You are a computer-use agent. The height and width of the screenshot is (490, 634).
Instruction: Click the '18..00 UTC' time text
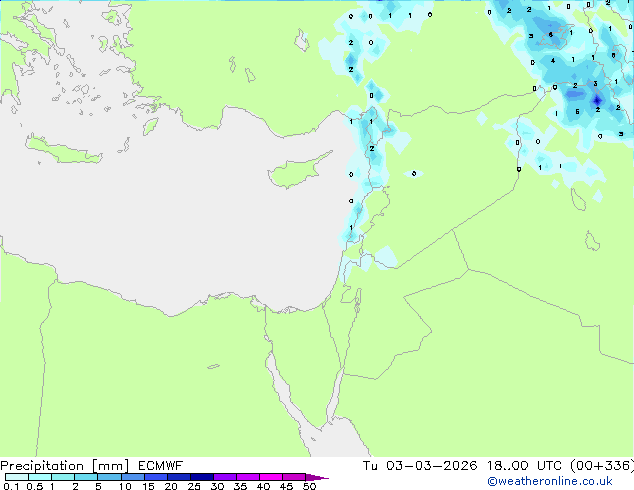pyautogui.click(x=524, y=466)
